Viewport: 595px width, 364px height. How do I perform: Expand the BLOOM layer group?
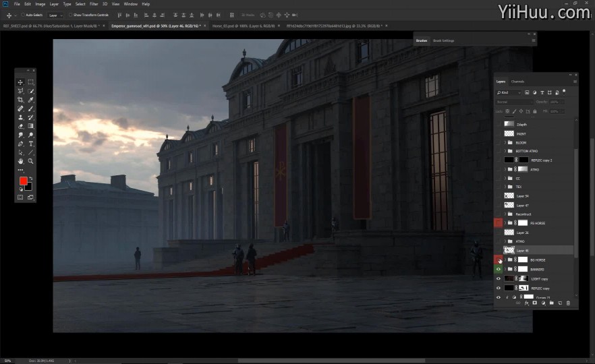click(x=505, y=143)
